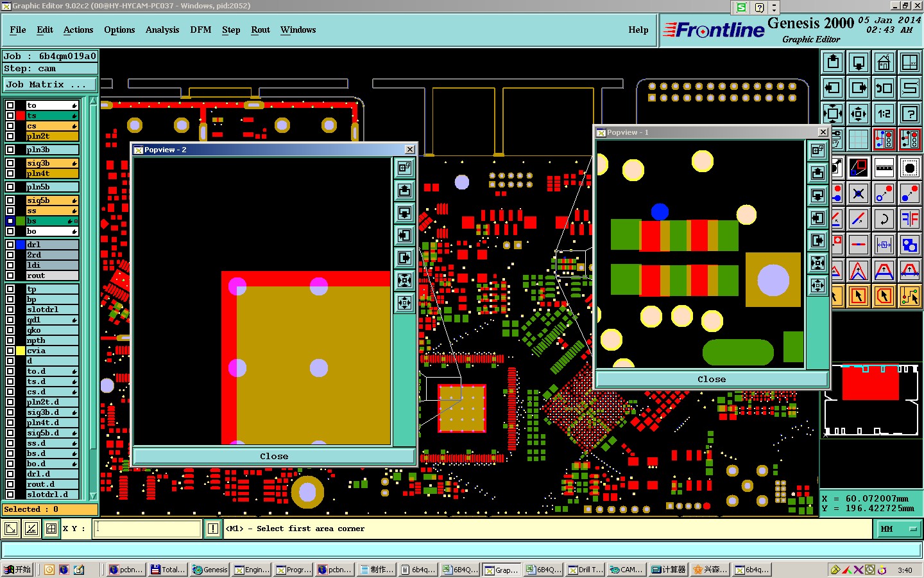Switch to CAM taskbar item

point(626,570)
